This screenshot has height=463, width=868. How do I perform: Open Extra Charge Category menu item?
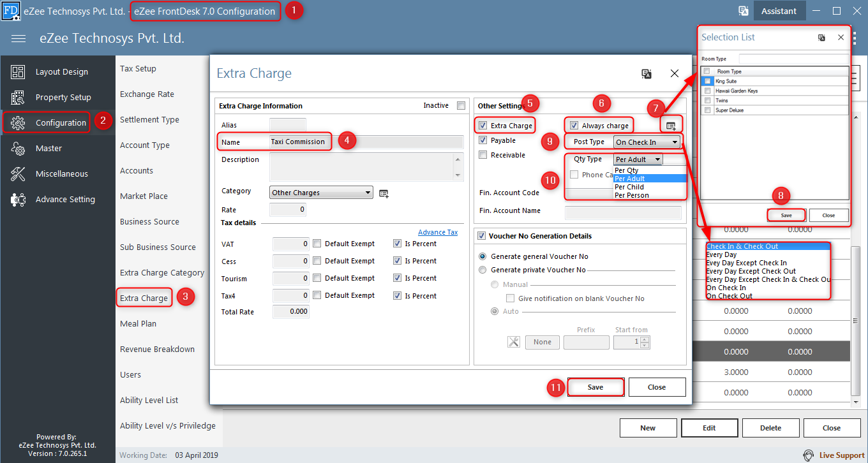tap(162, 273)
